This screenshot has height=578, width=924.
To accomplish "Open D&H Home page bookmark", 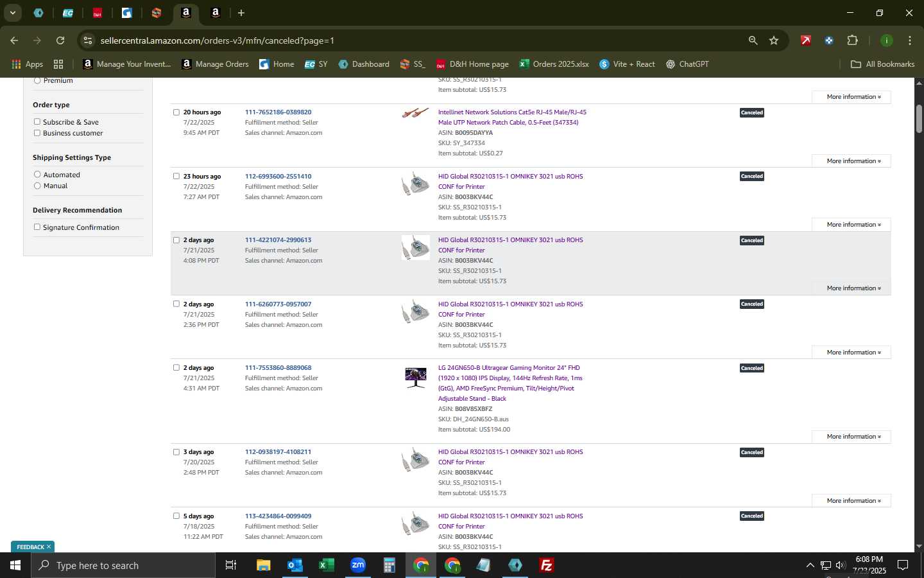I will (x=472, y=64).
